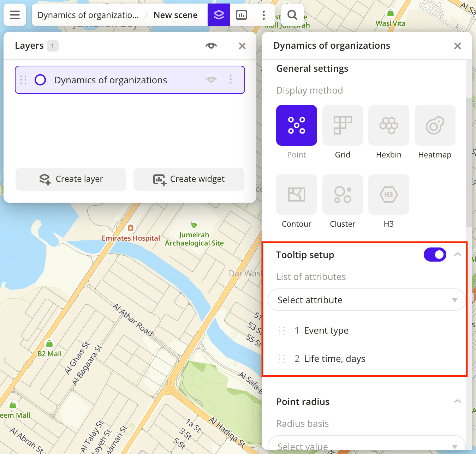Select Grid display method
The width and height of the screenshot is (476, 454).
coord(343,125)
